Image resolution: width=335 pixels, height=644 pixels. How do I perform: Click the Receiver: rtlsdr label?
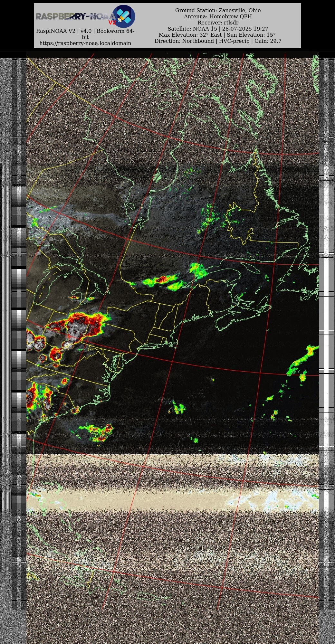pyautogui.click(x=218, y=23)
